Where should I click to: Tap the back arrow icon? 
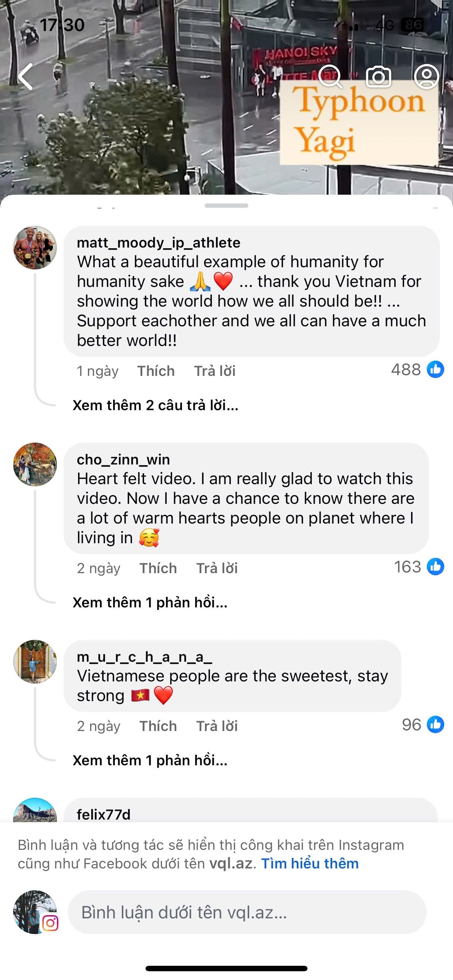[x=26, y=77]
